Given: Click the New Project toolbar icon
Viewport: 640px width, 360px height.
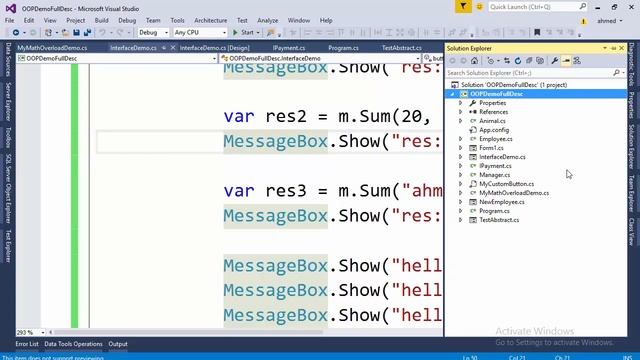Looking at the screenshot, I should coord(48,32).
